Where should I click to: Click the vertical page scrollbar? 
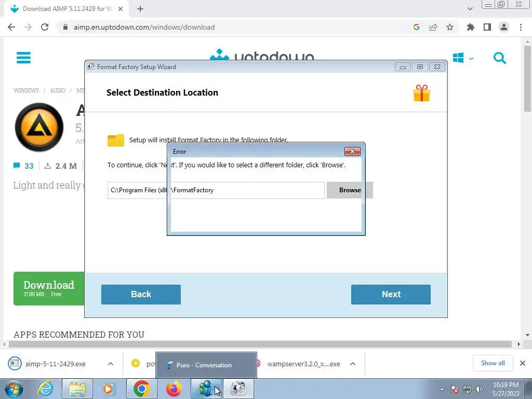pos(527,79)
